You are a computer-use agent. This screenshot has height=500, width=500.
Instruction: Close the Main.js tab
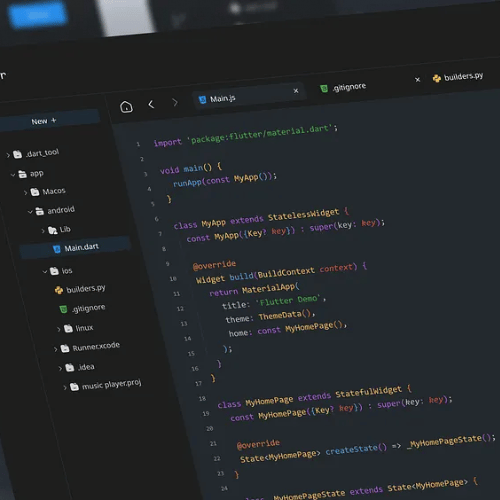296,91
